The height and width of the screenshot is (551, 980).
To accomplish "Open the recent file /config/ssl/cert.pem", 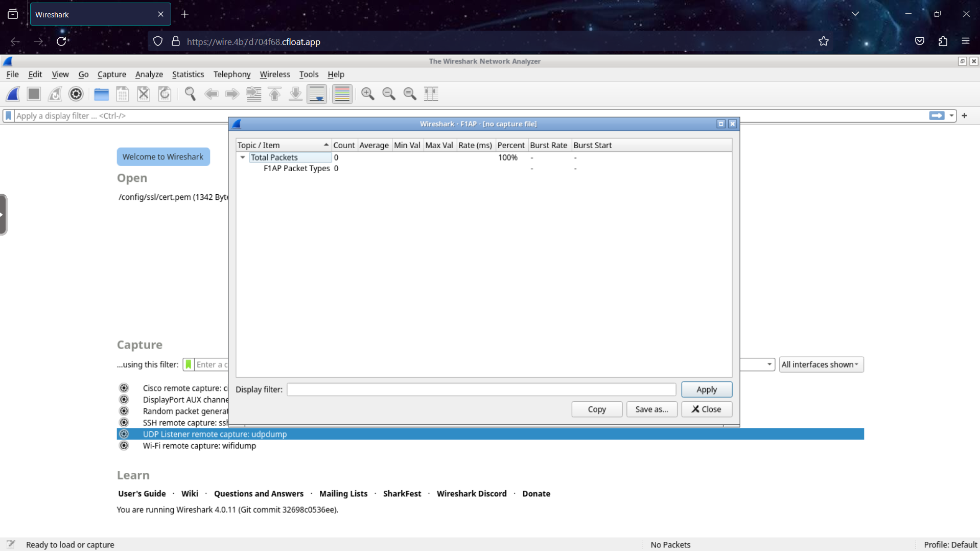I will click(x=173, y=197).
